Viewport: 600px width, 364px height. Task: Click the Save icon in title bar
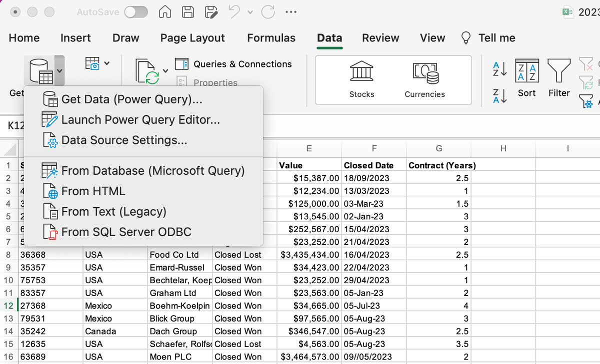pos(188,12)
